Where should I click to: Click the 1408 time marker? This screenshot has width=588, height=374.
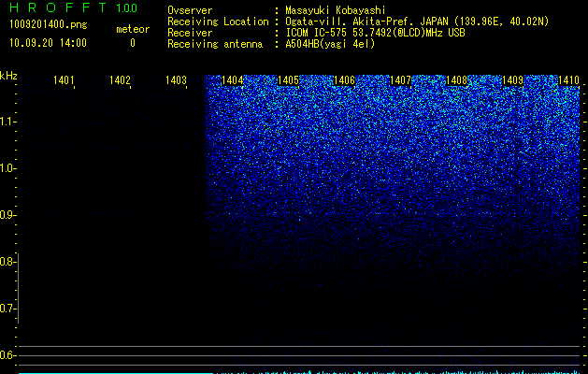[456, 80]
